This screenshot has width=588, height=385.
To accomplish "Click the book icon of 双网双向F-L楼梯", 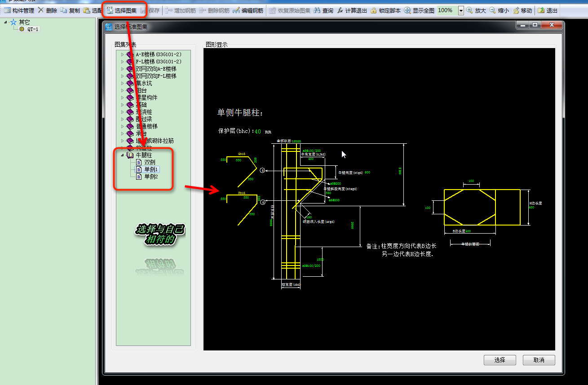I will (130, 76).
